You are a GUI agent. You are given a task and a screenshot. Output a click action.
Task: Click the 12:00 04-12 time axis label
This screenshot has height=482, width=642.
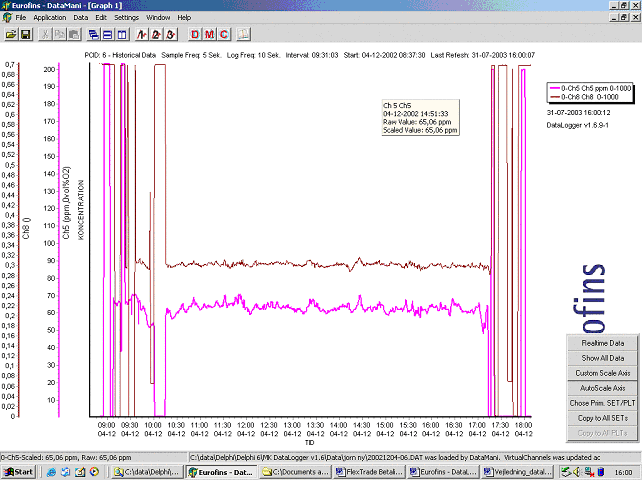click(x=246, y=430)
